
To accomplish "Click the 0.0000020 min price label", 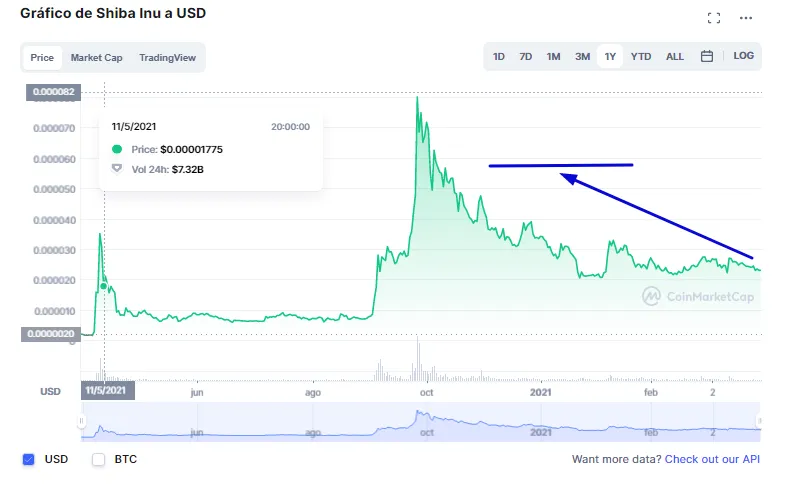I will point(51,334).
